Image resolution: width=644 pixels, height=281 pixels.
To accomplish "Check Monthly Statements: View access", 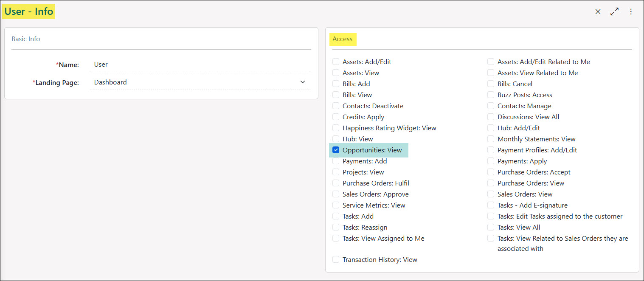I will click(491, 139).
